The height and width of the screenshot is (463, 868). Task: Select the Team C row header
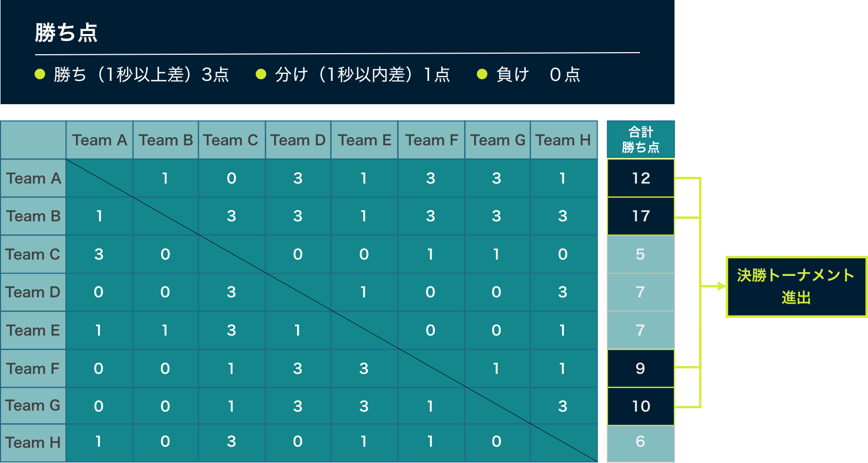point(33,254)
